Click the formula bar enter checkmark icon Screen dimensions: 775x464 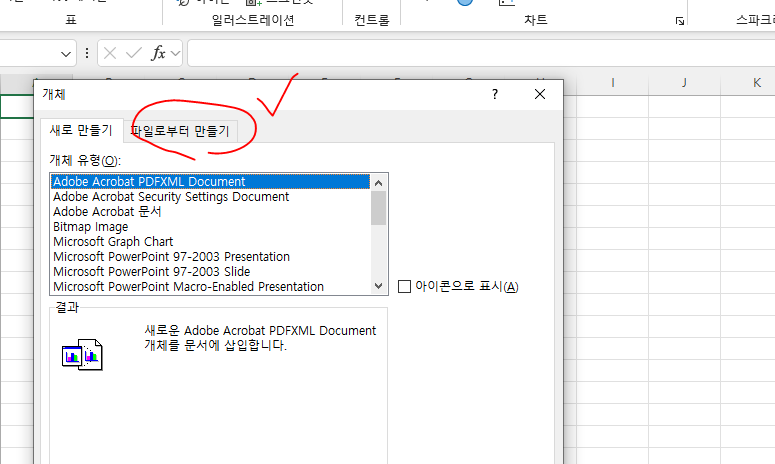(133, 53)
